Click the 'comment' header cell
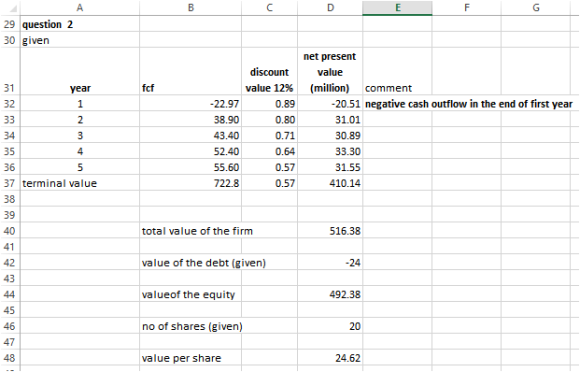Image resolution: width=580 pixels, height=372 pixels. pos(397,71)
